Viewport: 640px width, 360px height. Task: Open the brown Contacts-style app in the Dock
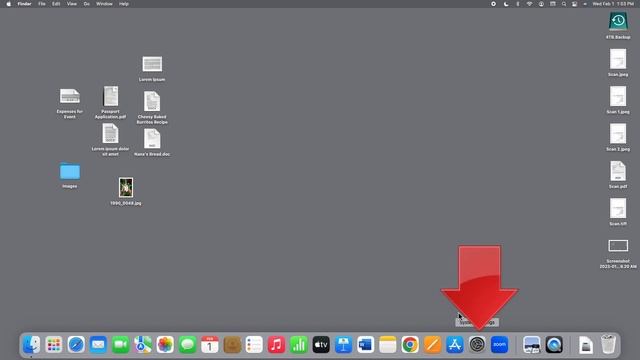(x=232, y=345)
